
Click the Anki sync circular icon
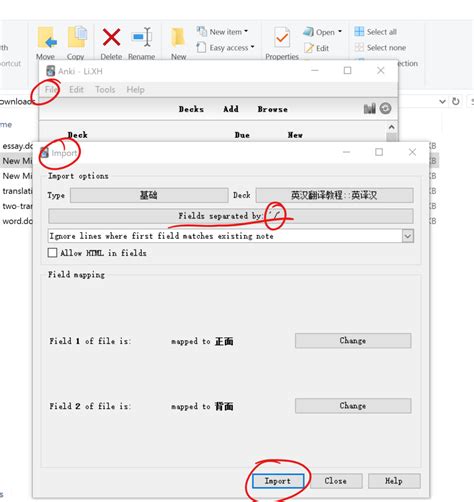pos(385,108)
